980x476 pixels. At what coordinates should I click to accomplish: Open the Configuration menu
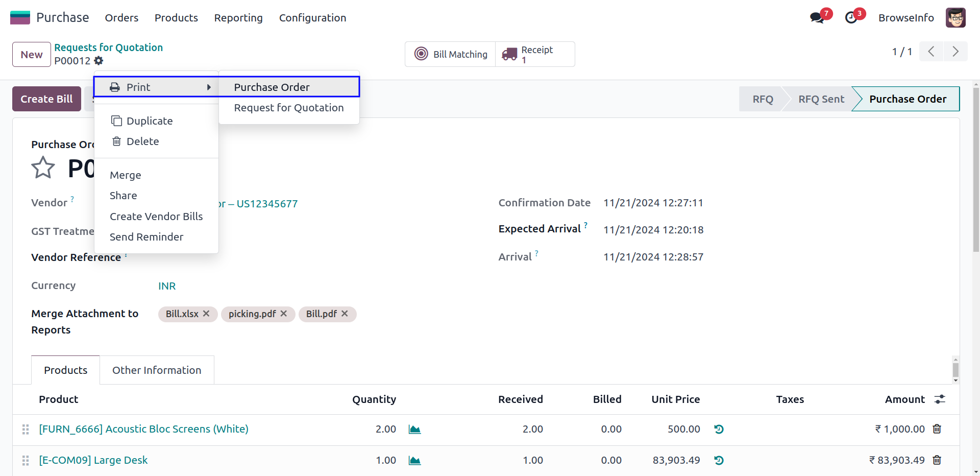312,18
